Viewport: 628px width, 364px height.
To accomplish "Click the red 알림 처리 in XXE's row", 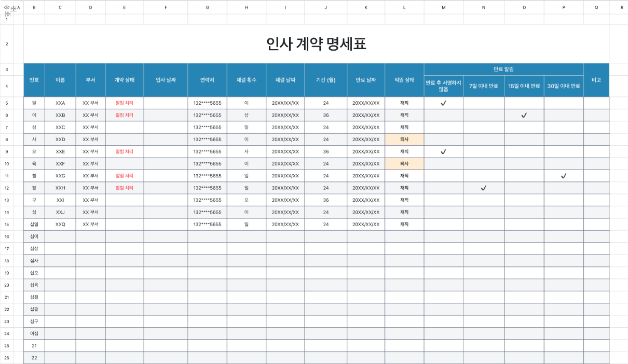I will click(x=125, y=151).
